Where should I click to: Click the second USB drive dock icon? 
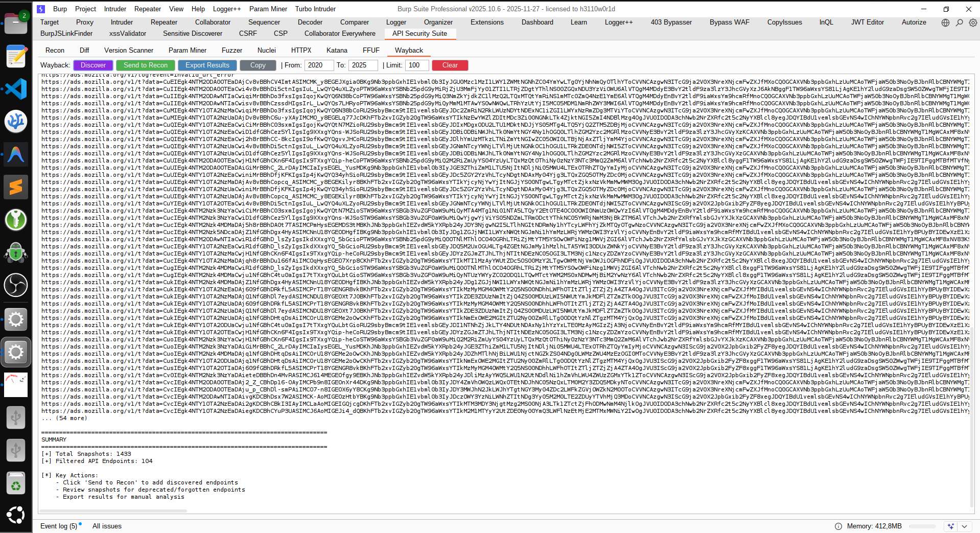click(x=16, y=450)
